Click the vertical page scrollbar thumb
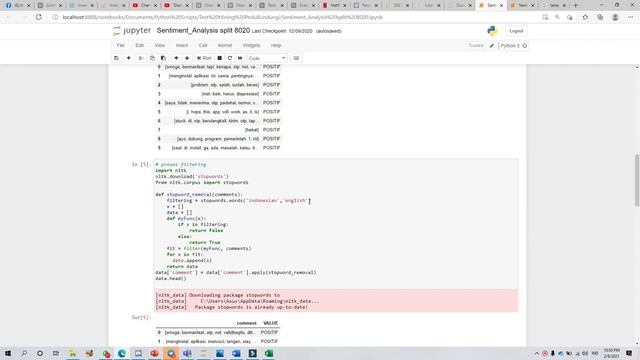Viewport: 640px width, 360px height. click(x=637, y=180)
